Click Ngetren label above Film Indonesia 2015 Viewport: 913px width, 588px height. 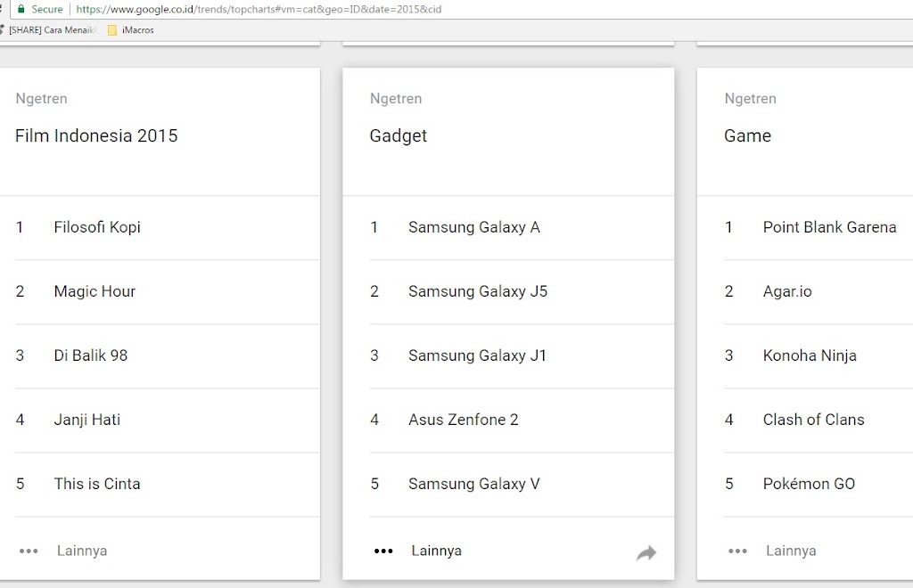coord(41,99)
